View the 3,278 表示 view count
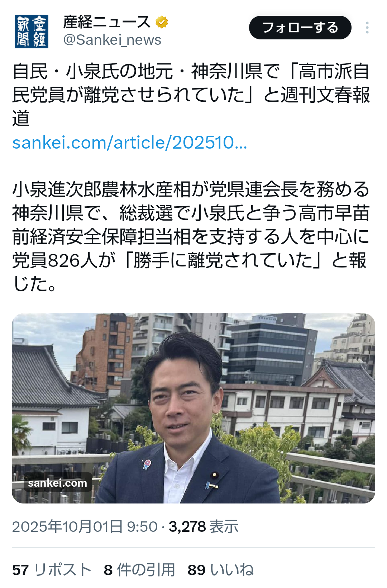Screen dimensions: 387x588 204,527
